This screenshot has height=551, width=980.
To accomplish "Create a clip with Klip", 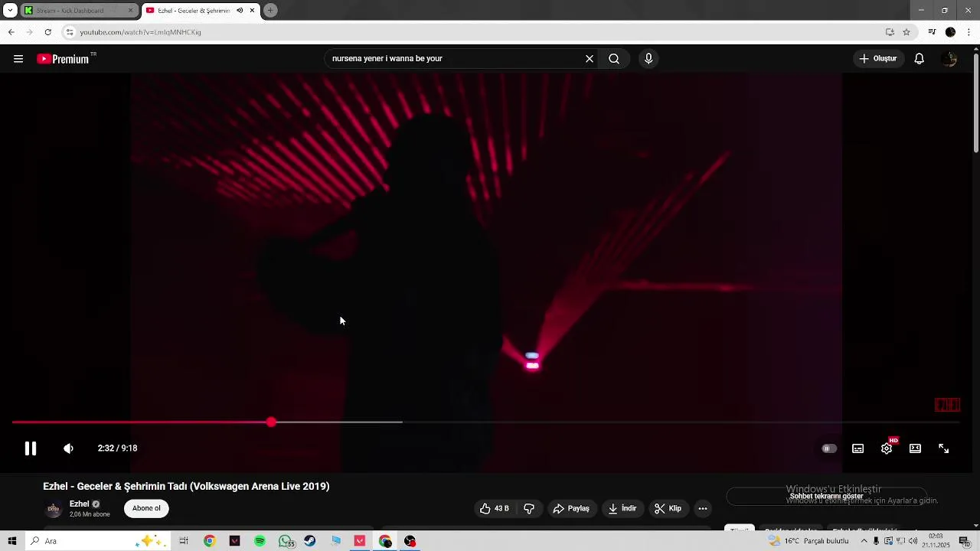I will click(668, 508).
